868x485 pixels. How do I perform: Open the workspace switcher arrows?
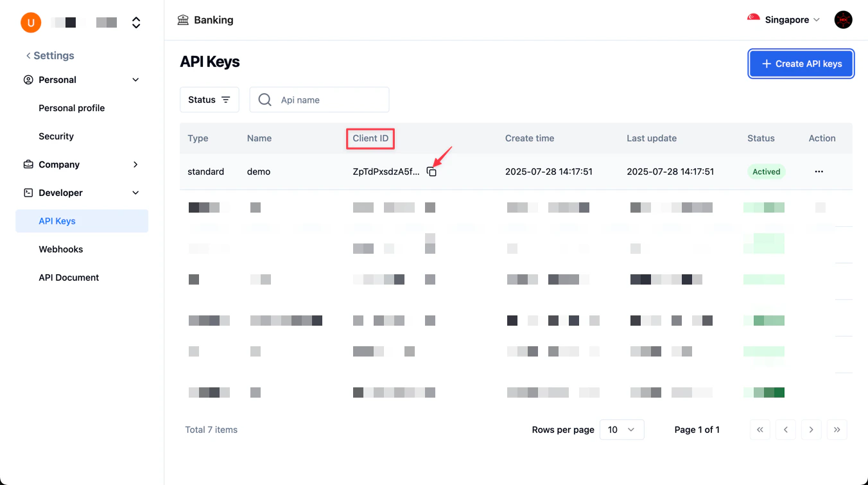[x=136, y=22]
